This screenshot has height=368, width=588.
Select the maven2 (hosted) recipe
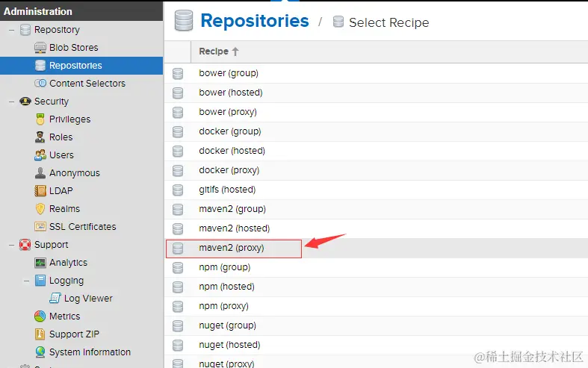point(376,228)
